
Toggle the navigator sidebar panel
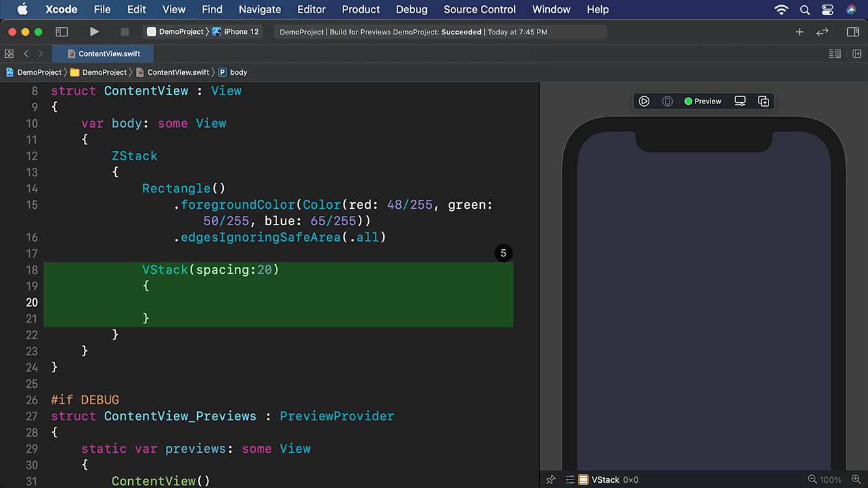pos(62,32)
